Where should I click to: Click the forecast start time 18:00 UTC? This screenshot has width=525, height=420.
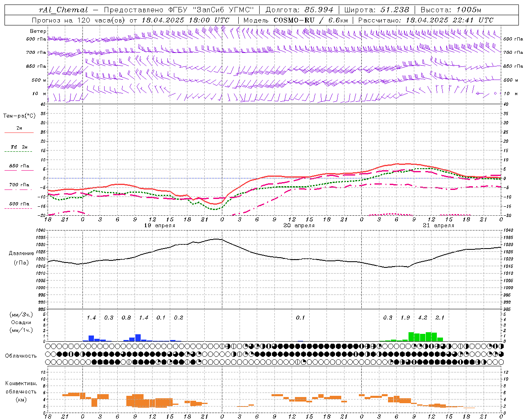point(209,20)
